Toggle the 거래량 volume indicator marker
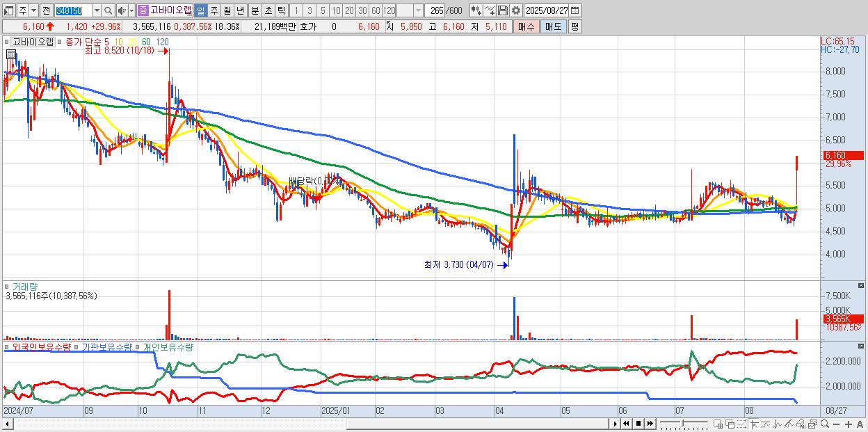The height and width of the screenshot is (432, 868). click(6, 286)
